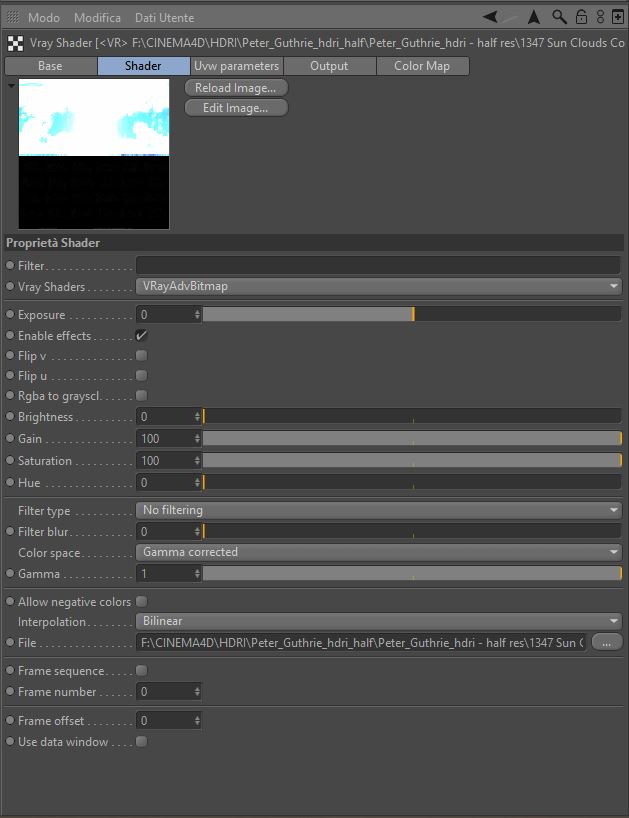Collapse the image preview triangle
The image size is (629, 818).
(x=11, y=85)
